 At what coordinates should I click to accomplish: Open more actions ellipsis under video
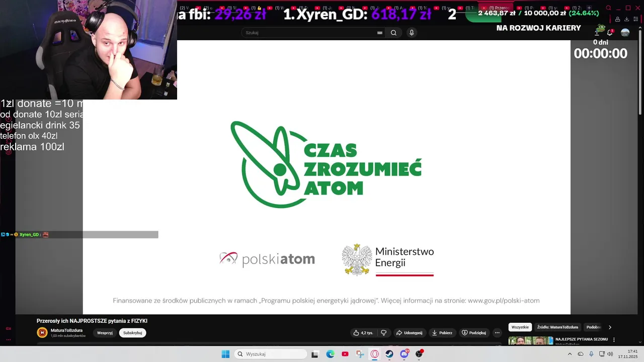497,333
